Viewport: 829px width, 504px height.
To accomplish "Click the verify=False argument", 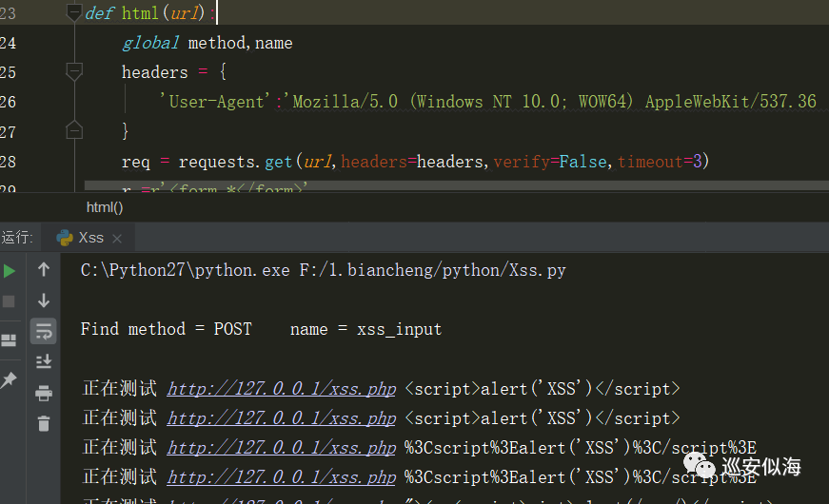I will click(x=550, y=162).
